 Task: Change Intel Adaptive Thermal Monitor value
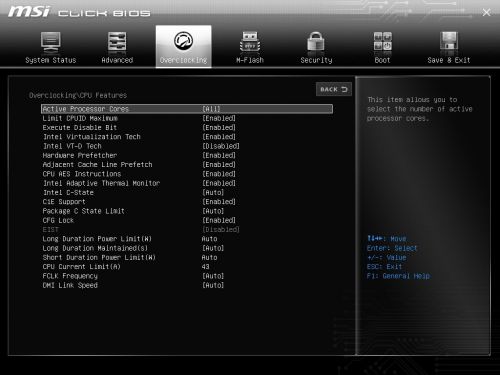pos(219,183)
